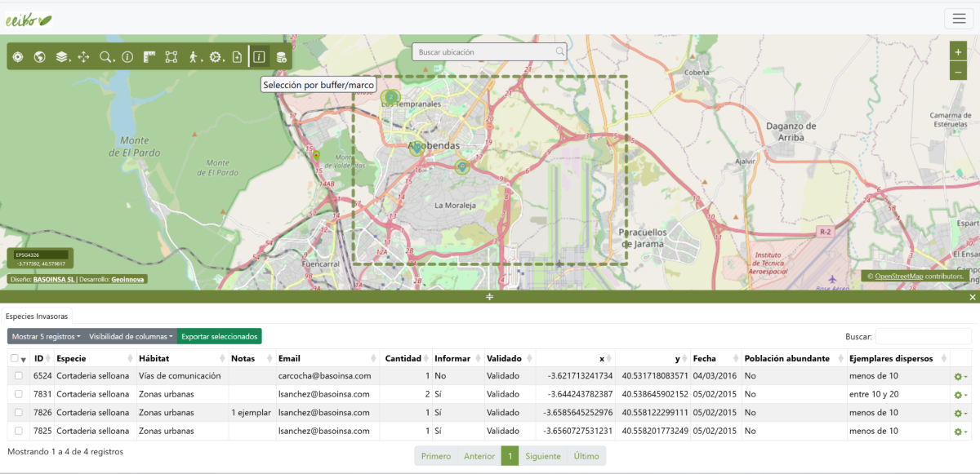
Task: Click the Exportar seleccionados button
Action: tap(219, 336)
